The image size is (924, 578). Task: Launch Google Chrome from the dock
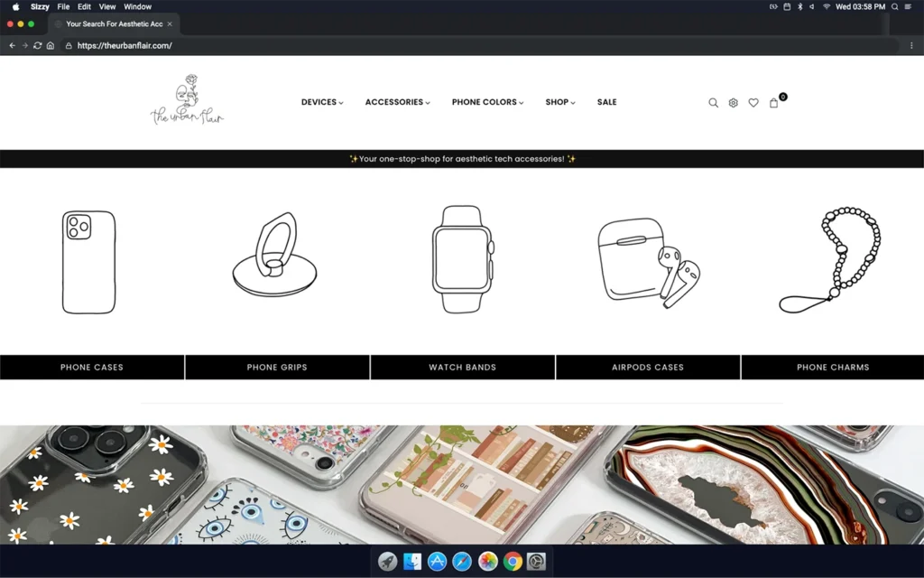coord(513,562)
